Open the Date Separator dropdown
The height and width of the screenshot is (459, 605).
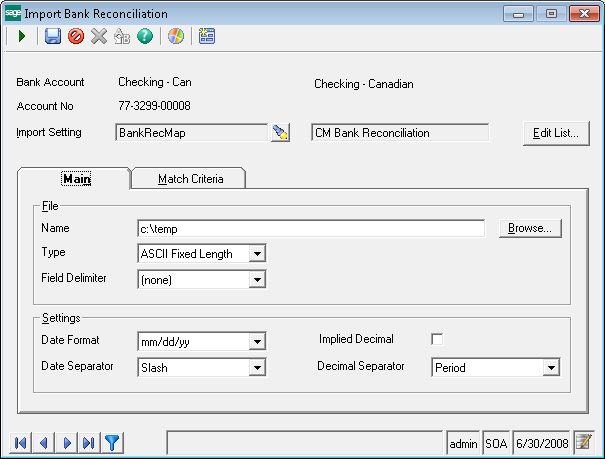tap(257, 368)
